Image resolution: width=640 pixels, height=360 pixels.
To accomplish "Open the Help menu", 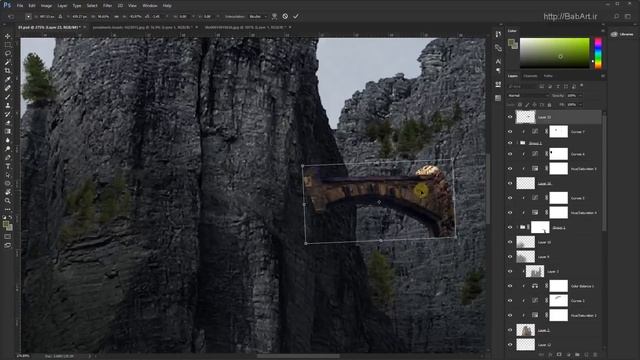I will [167, 6].
